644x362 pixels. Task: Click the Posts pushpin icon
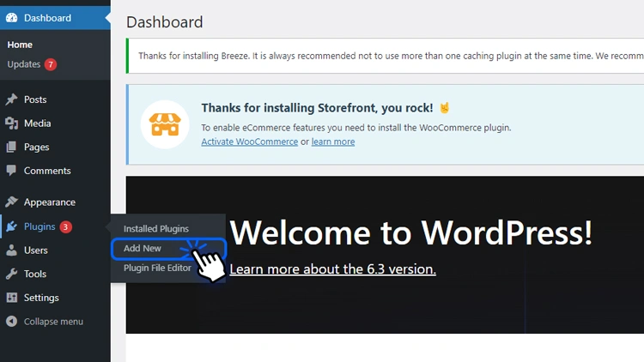coord(11,100)
